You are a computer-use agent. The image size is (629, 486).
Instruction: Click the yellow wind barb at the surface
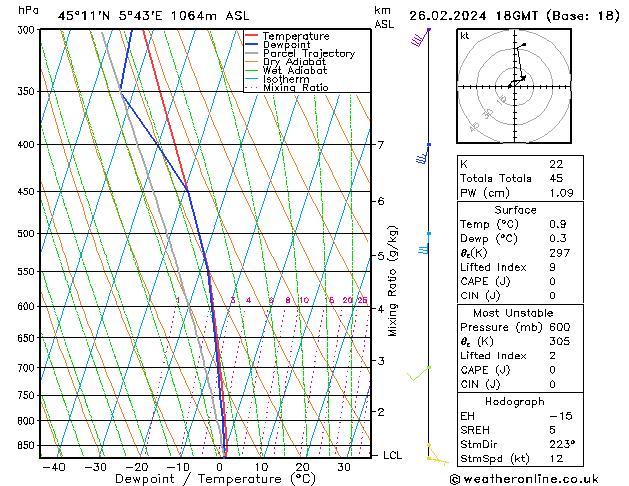pos(434,455)
